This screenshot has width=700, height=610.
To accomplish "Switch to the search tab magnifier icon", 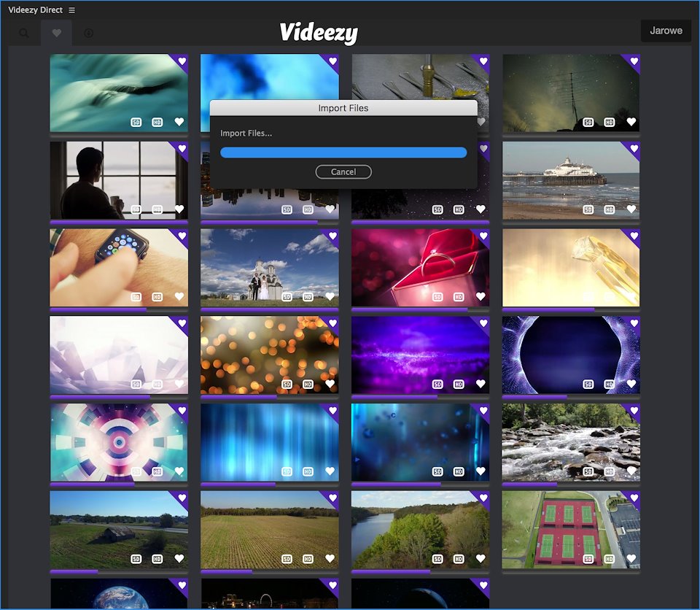I will pyautogui.click(x=25, y=33).
